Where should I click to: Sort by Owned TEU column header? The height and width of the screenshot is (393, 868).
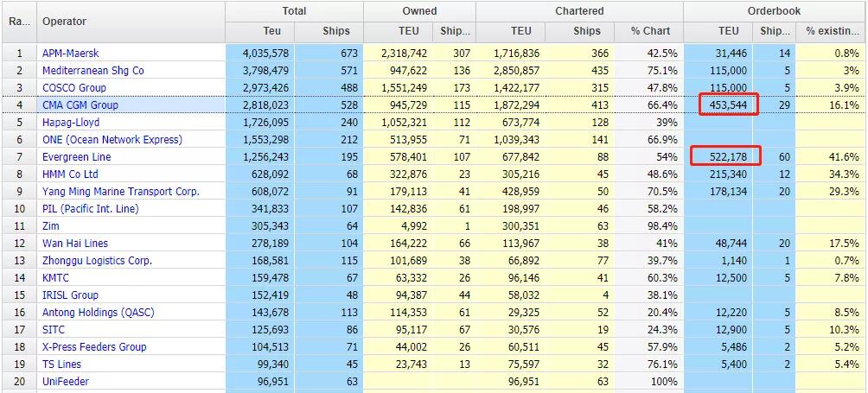point(399,31)
